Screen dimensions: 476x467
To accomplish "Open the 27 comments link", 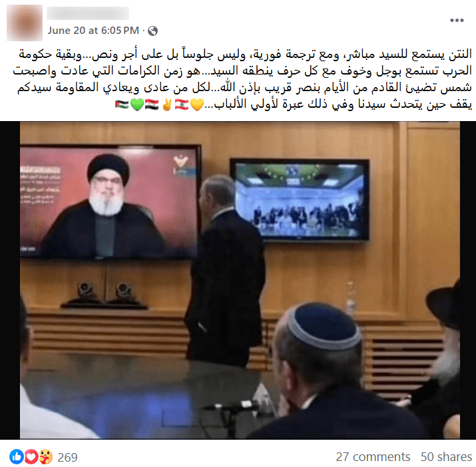I will point(373,456).
